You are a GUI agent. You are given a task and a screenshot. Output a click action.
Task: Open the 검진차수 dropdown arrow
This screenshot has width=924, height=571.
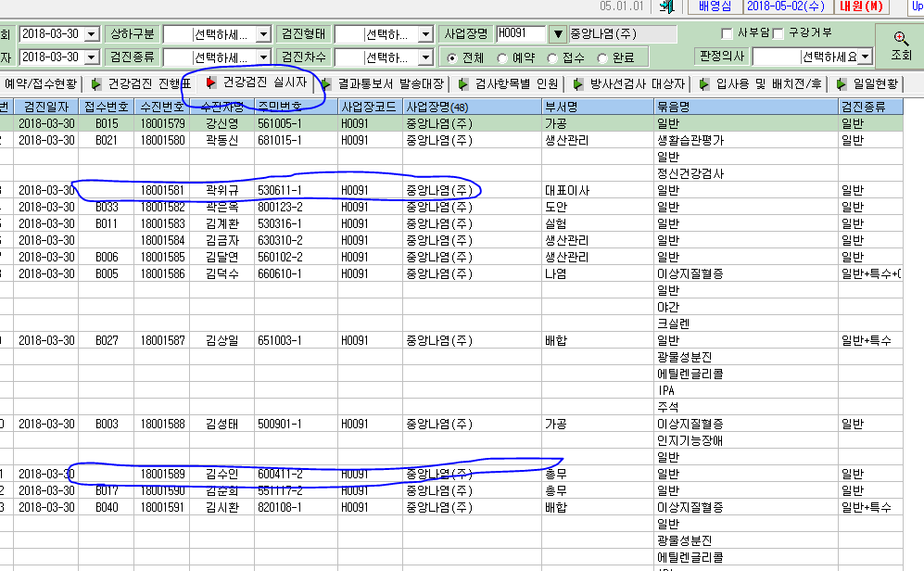coord(425,57)
